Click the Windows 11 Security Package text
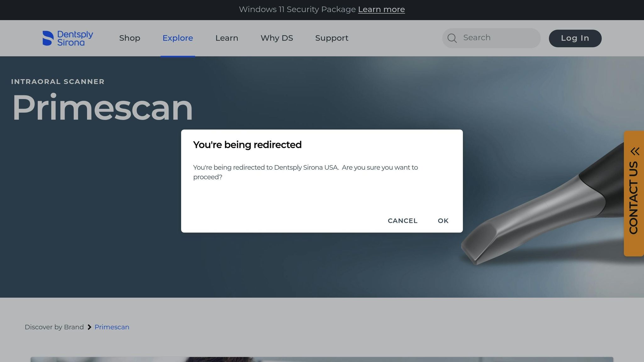The image size is (644, 362). pyautogui.click(x=297, y=9)
